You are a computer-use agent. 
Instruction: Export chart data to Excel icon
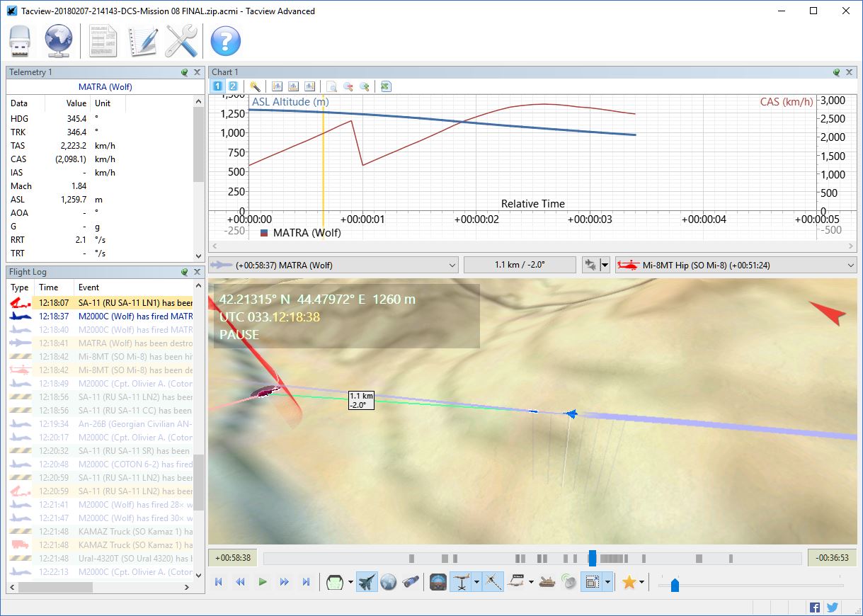coord(386,86)
